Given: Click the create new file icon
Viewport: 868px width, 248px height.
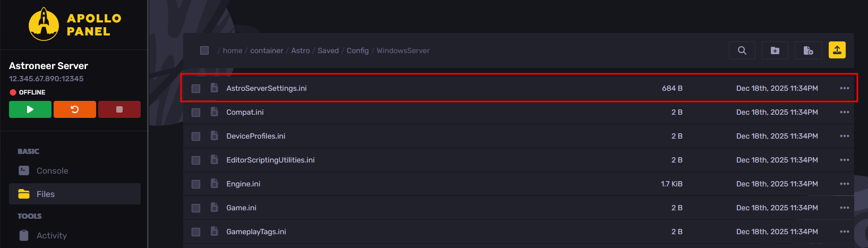Looking at the screenshot, I should coord(808,50).
